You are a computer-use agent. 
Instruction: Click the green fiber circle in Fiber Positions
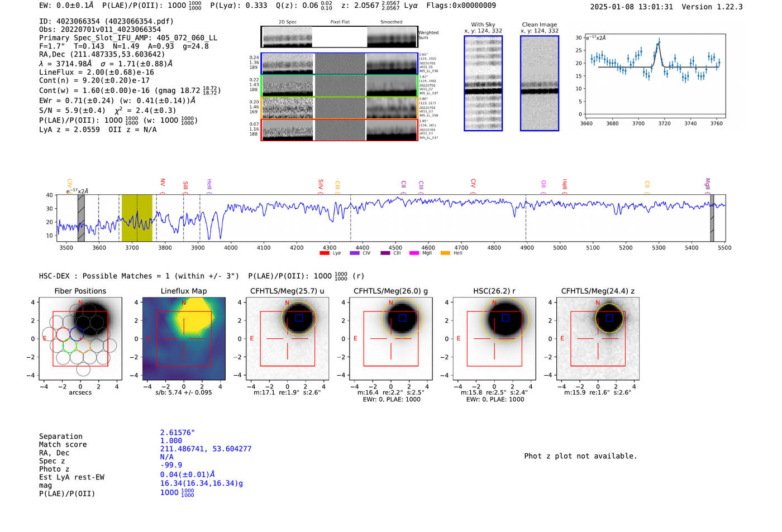tap(70, 346)
